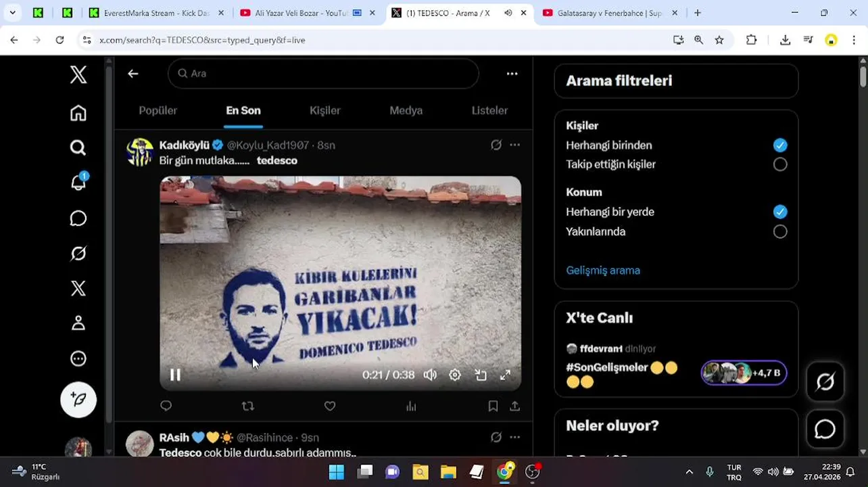Select Herhangi bir yerde radio option
This screenshot has height=487, width=868.
coord(780,212)
